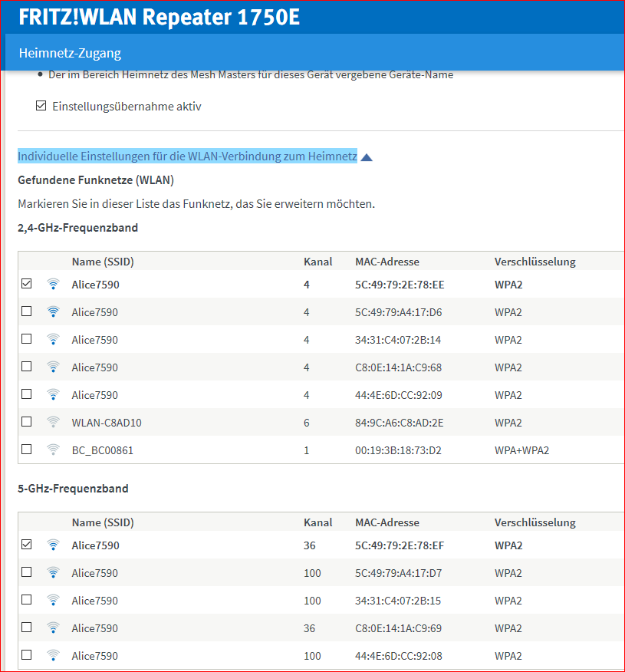
Task: Click channel 1 value for BC_BC00861
Action: (x=306, y=450)
